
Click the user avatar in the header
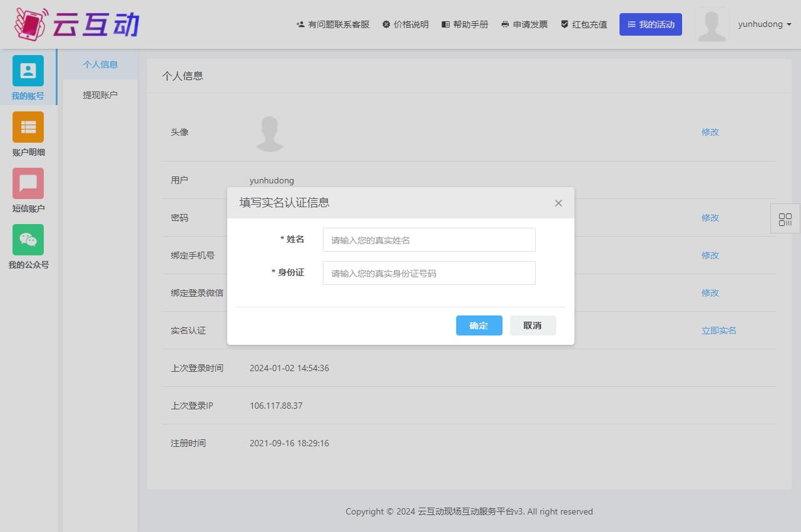(712, 25)
